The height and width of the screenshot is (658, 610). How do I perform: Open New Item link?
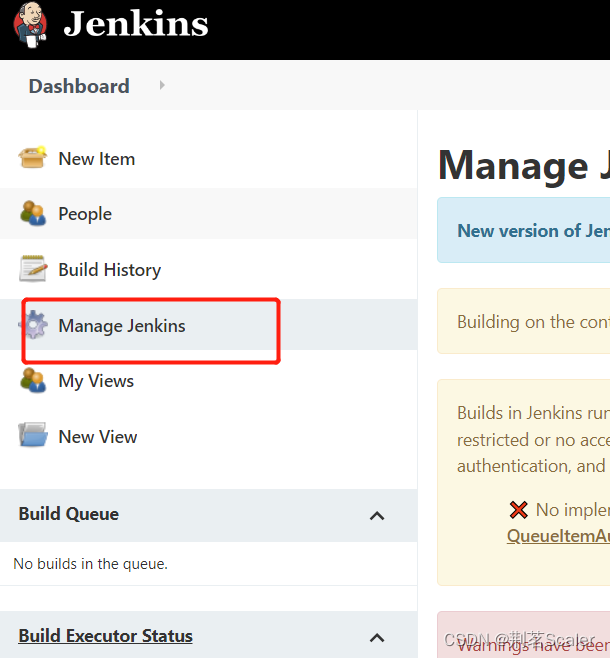(96, 159)
